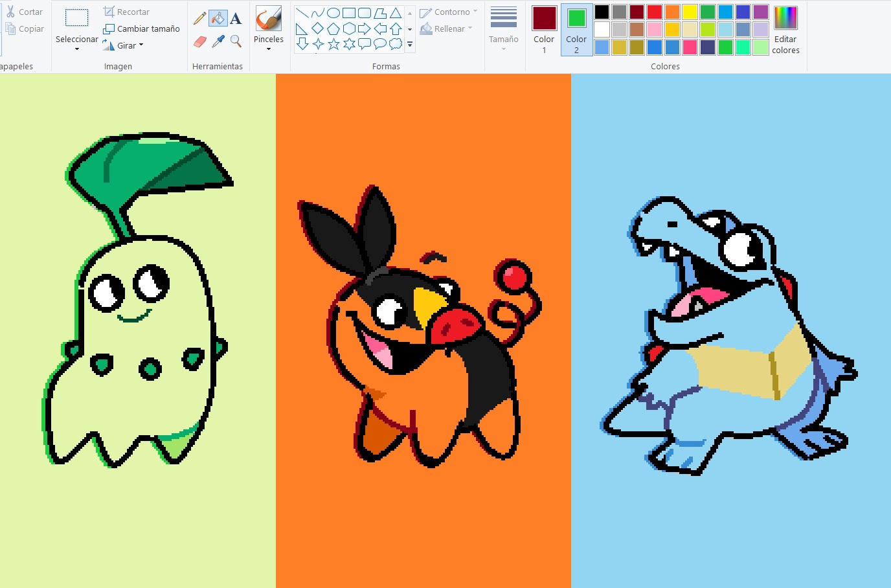Show next row in shapes gallery

coord(410,29)
